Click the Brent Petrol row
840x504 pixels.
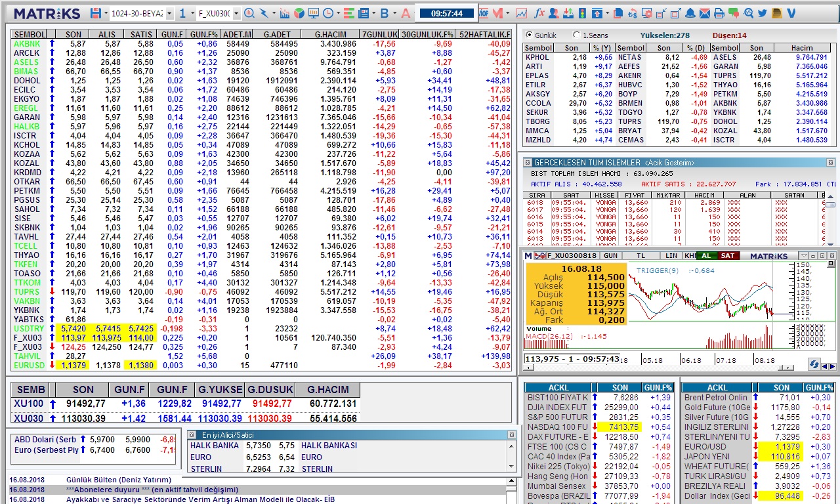pos(758,397)
